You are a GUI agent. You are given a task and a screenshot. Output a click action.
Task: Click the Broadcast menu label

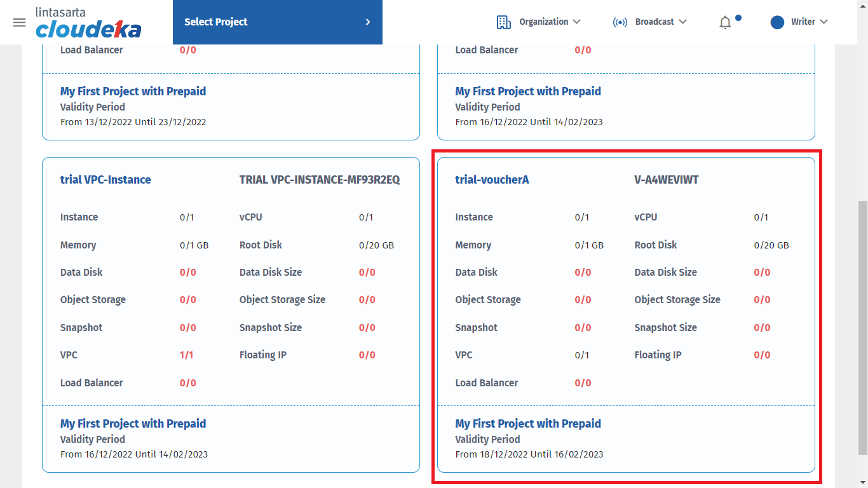coord(654,22)
